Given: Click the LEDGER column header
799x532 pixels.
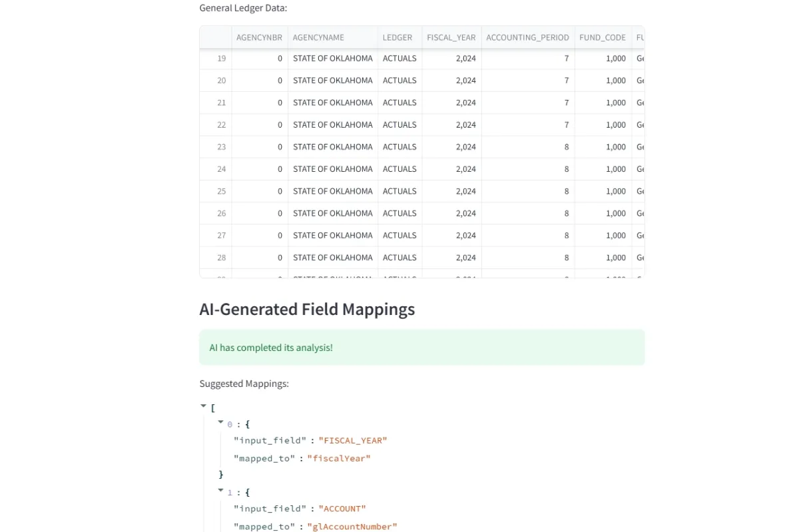Looking at the screenshot, I should (x=400, y=37).
